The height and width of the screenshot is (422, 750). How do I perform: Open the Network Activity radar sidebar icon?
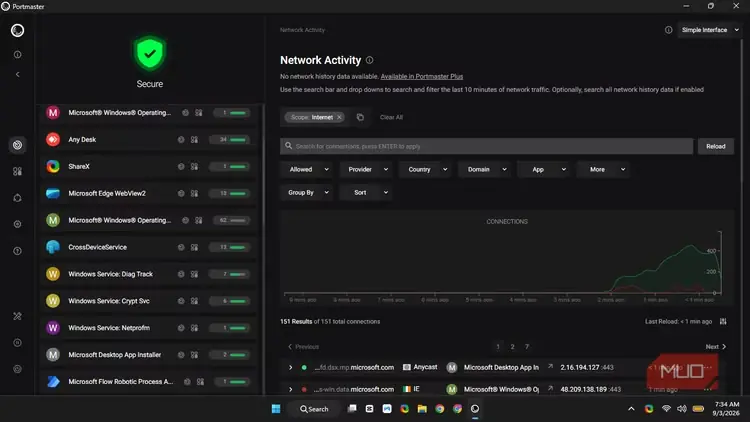(x=17, y=145)
